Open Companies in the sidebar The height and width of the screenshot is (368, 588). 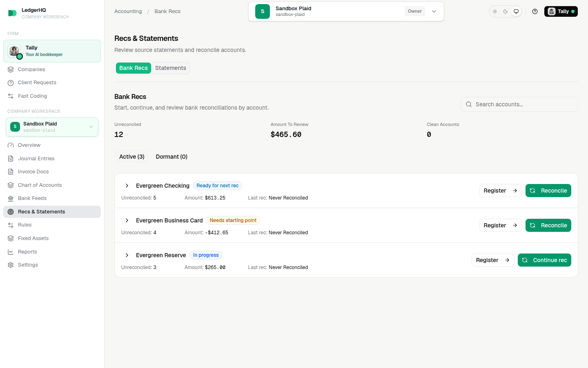click(52, 70)
